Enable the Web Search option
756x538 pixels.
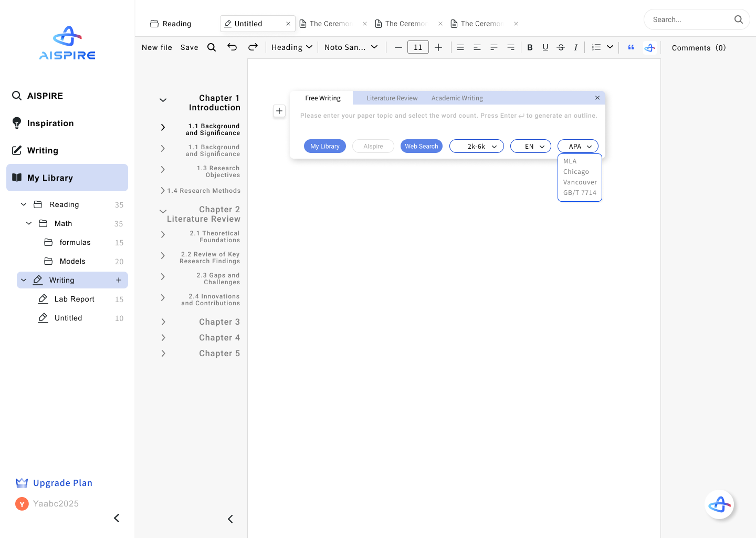(422, 146)
